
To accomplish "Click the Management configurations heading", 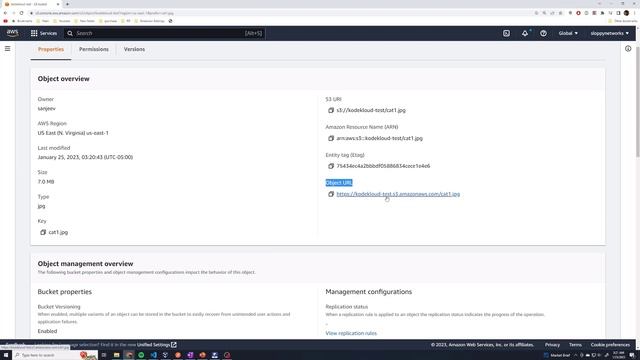I will point(369,292).
